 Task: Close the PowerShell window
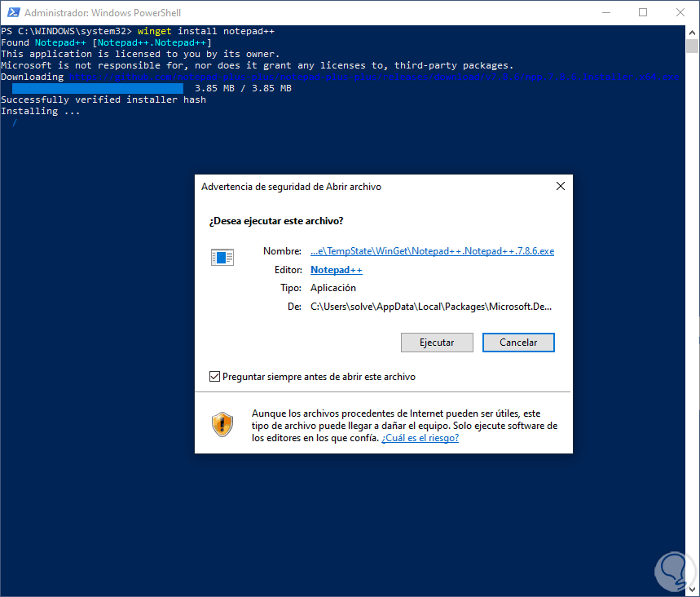[x=680, y=12]
